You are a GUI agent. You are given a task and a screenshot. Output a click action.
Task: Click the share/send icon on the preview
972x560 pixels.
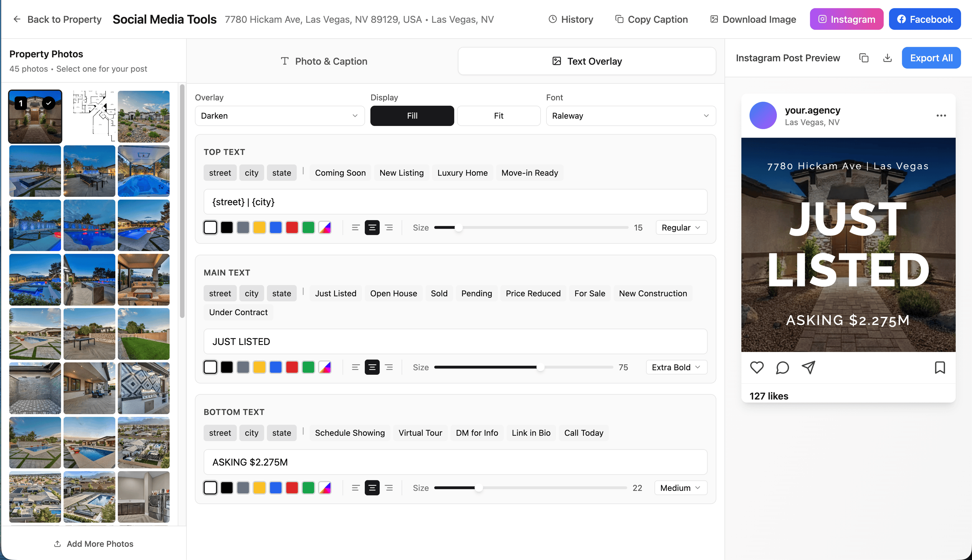coord(808,367)
